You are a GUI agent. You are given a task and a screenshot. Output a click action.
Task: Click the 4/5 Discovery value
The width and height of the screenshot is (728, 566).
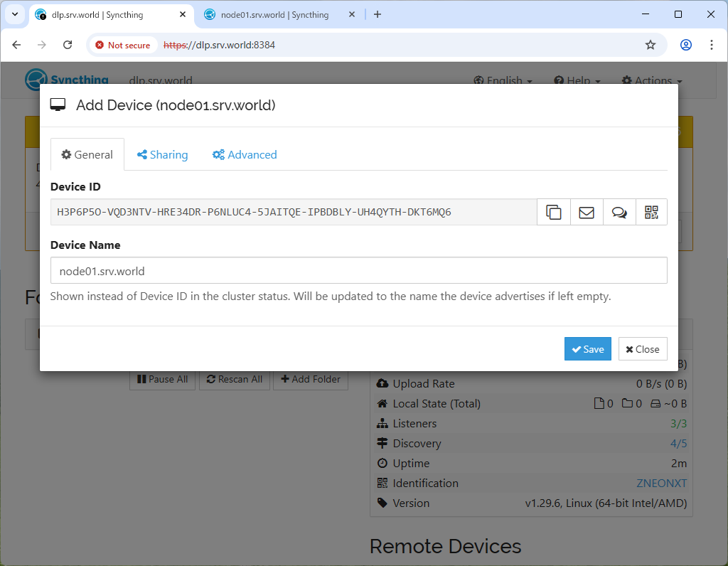[678, 444]
